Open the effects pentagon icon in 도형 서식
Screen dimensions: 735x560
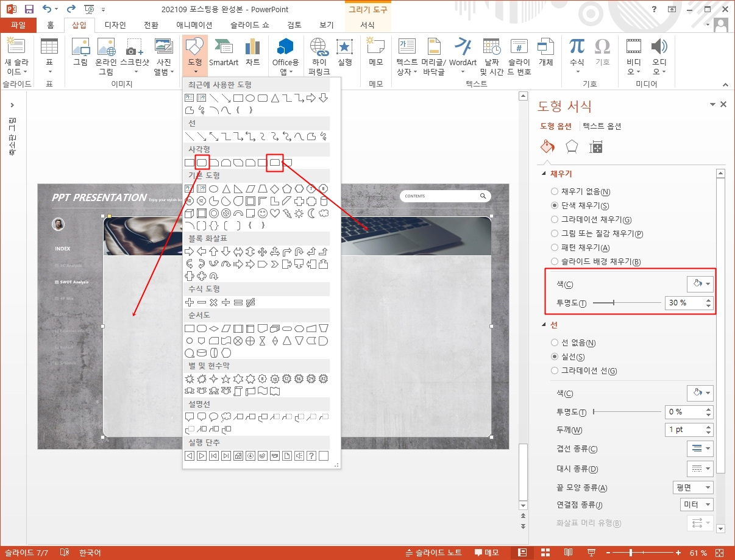[x=572, y=147]
